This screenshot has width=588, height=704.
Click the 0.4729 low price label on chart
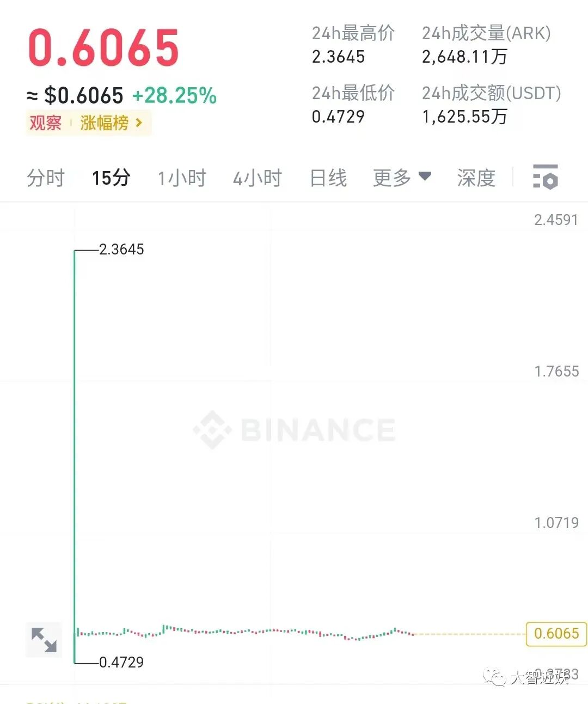(121, 663)
